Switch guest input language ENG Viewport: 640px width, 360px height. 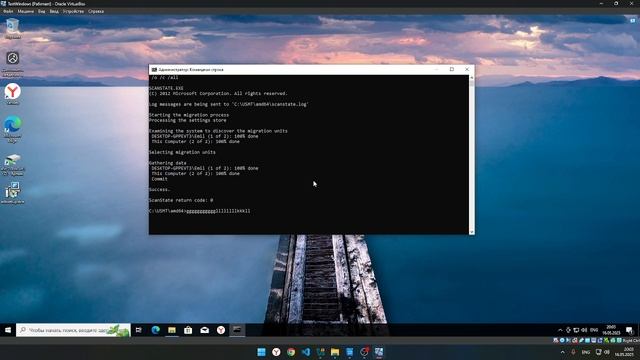click(594, 330)
